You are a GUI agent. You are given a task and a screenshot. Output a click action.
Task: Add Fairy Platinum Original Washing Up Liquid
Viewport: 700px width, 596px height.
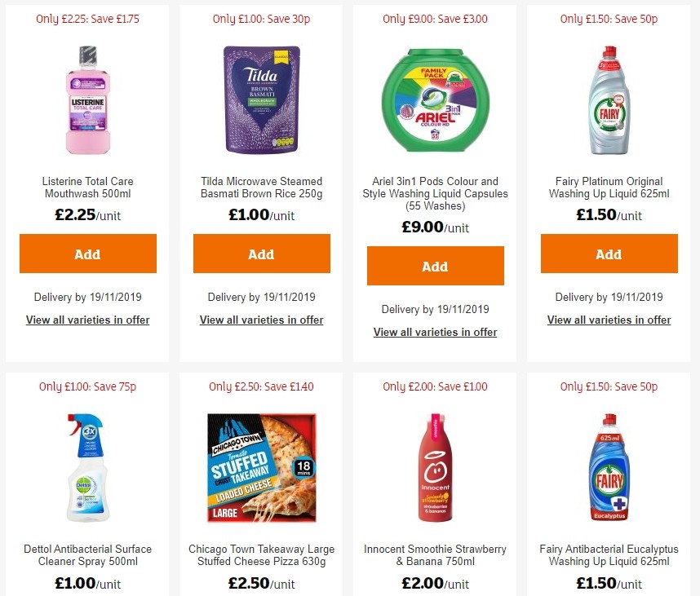[609, 254]
